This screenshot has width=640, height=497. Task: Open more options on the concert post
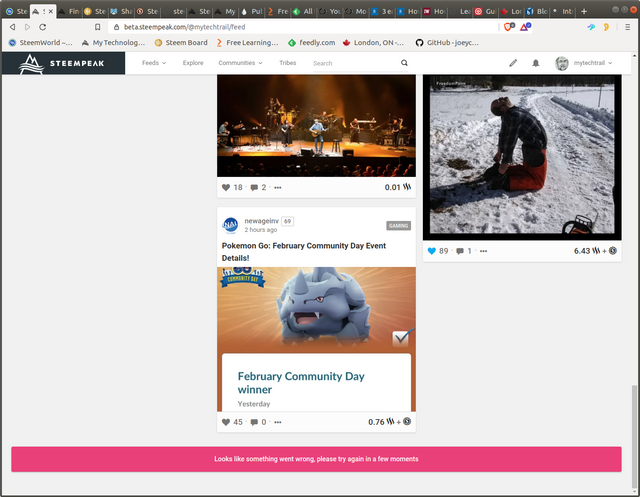point(278,188)
